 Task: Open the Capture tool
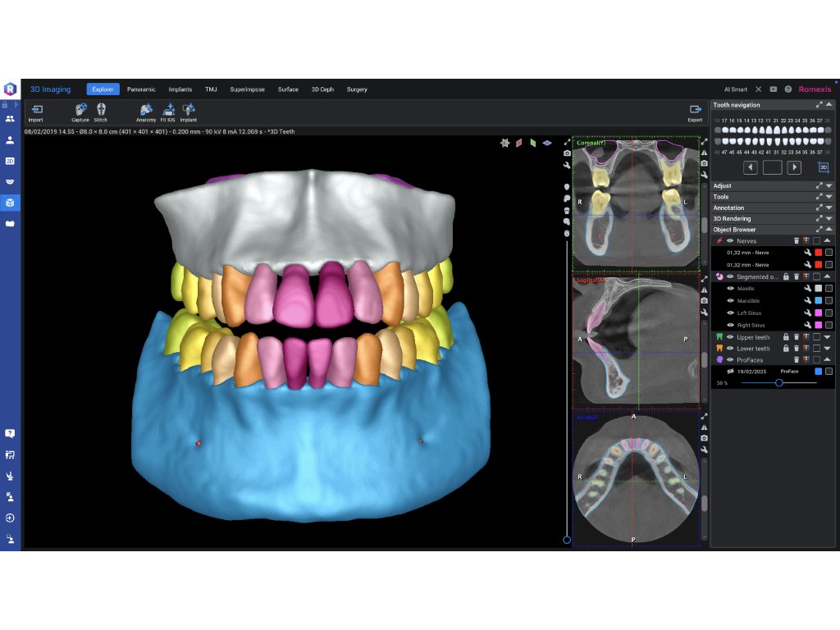pos(80,109)
